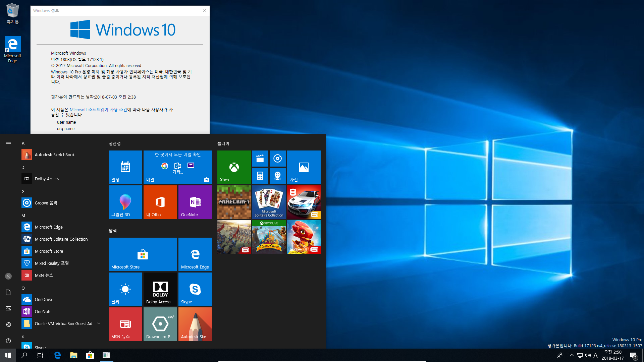Open Microsoft Store tile
This screenshot has width=644, height=362.
(143, 254)
